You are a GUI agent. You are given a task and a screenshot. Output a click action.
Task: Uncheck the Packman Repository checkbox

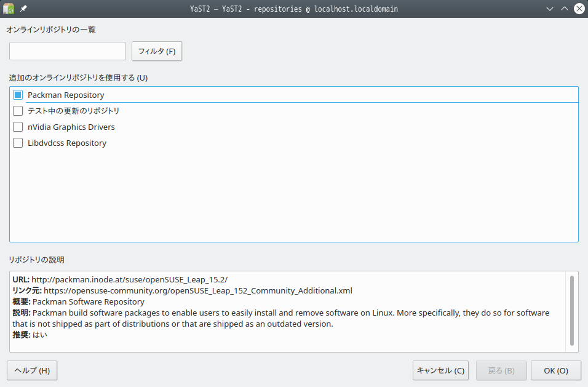(x=18, y=95)
